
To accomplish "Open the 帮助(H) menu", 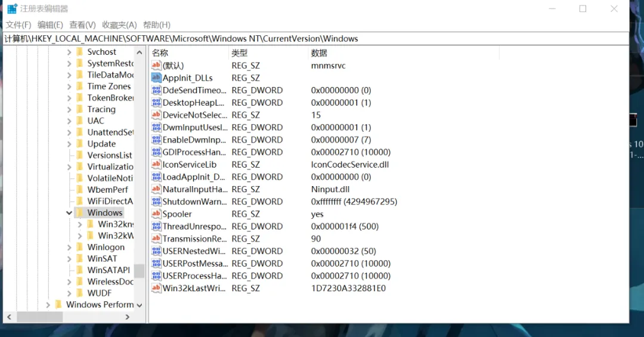I will click(156, 25).
